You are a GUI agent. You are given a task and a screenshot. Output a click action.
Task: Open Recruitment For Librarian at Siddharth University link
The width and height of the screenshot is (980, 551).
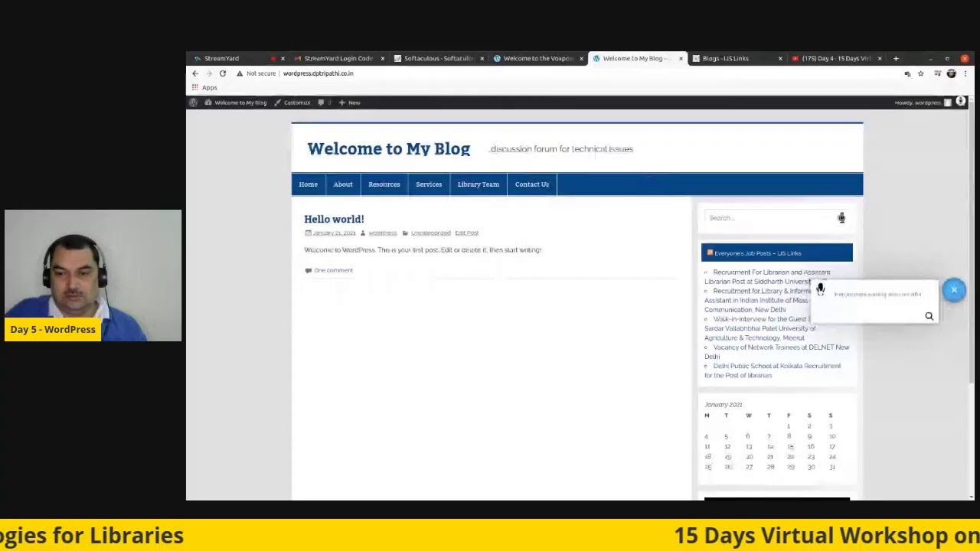point(767,277)
